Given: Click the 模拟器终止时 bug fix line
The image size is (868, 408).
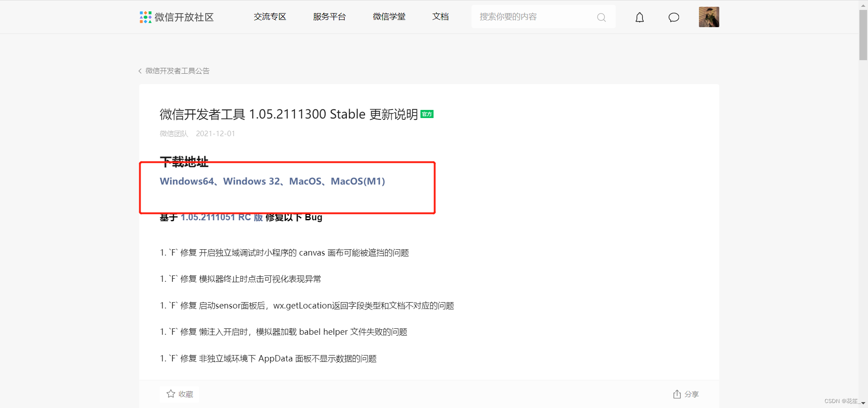Looking at the screenshot, I should 241,279.
